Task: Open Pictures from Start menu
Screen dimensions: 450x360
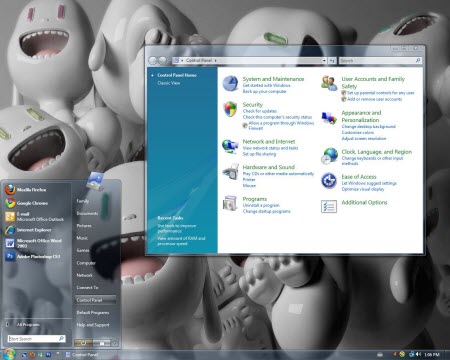Action: [x=84, y=226]
